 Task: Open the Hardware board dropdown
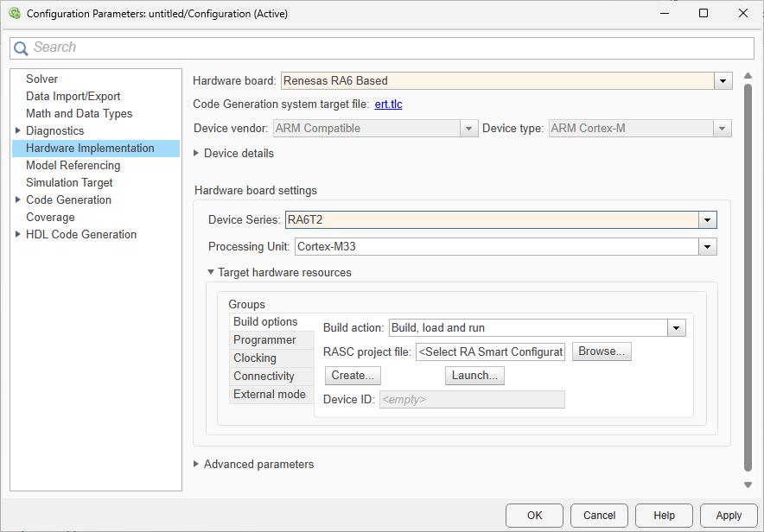(x=723, y=80)
